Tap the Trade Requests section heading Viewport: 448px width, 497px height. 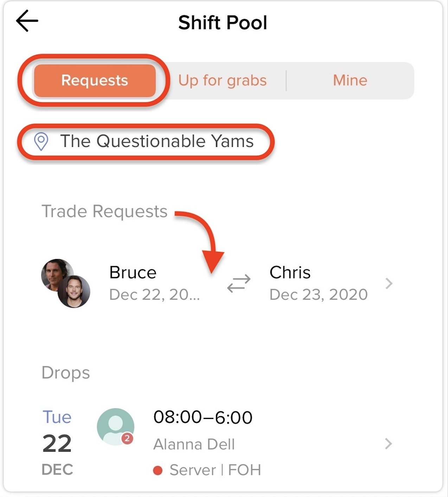[x=104, y=212]
